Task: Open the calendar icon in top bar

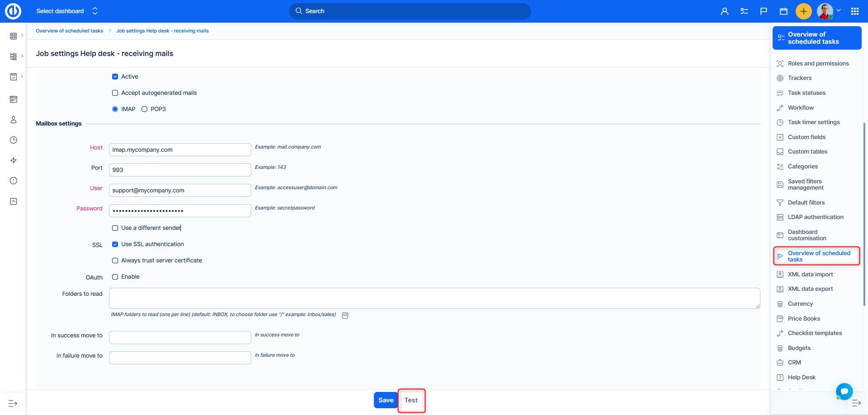Action: pos(783,11)
